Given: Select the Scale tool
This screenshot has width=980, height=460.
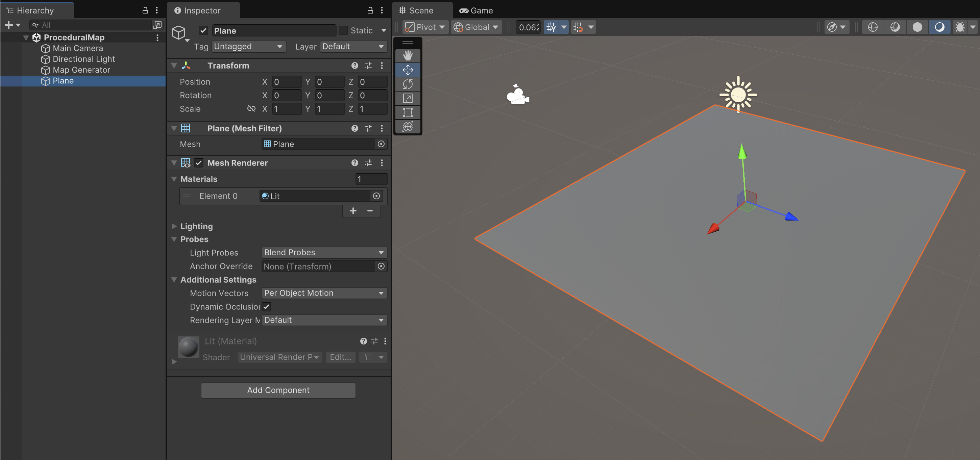Looking at the screenshot, I should point(408,99).
